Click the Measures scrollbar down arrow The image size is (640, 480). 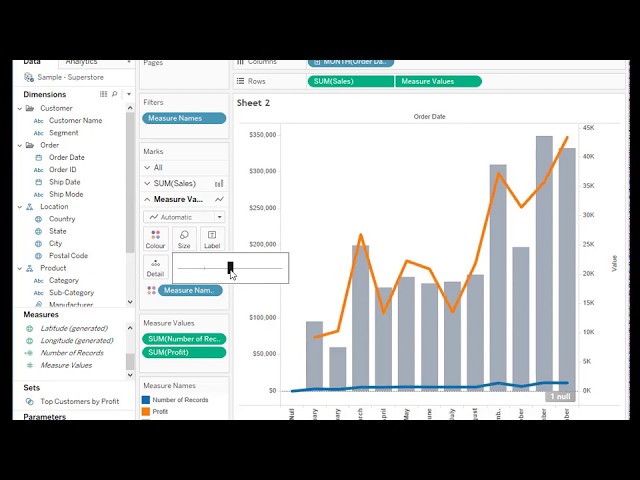tap(130, 375)
